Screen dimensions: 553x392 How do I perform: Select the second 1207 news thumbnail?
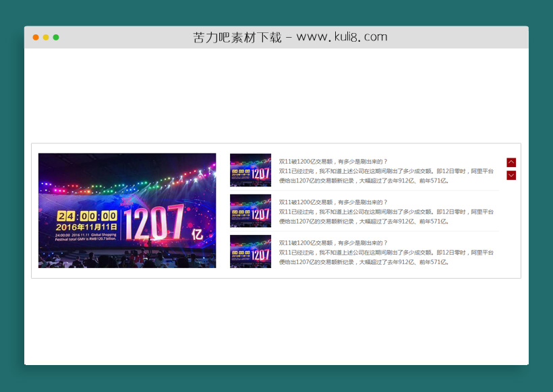[x=250, y=211]
